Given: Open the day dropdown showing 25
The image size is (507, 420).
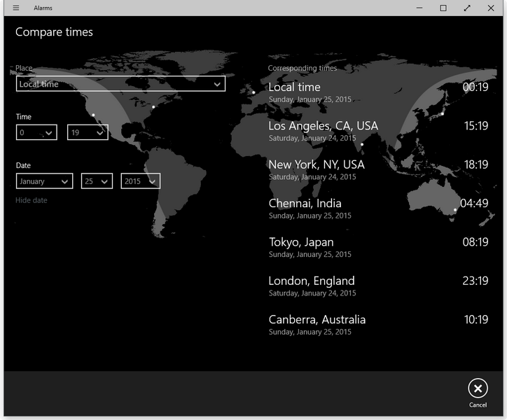Looking at the screenshot, I should [97, 181].
